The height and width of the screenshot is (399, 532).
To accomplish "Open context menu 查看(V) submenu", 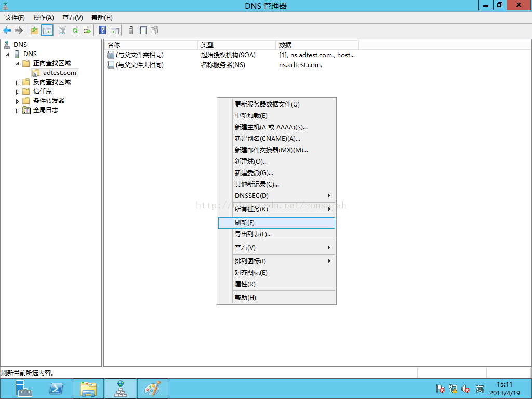I will click(x=276, y=248).
